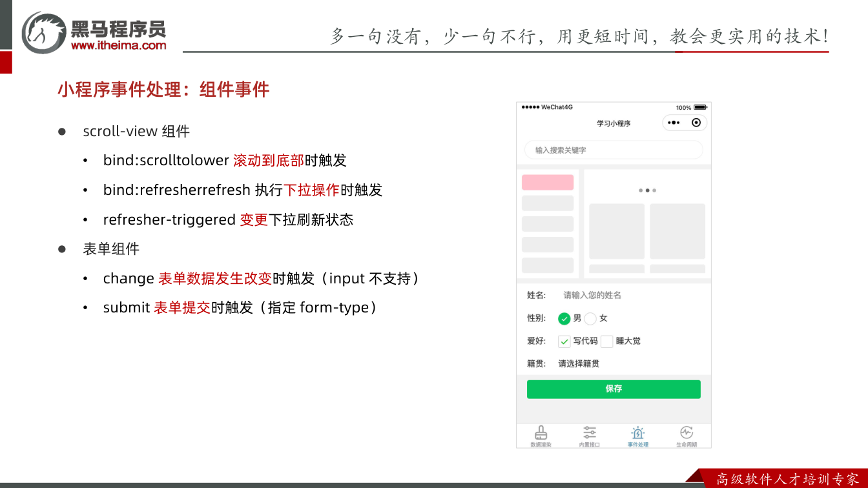Click the www.itheima.com link
Viewport: 868px width, 488px height.
pyautogui.click(x=119, y=45)
